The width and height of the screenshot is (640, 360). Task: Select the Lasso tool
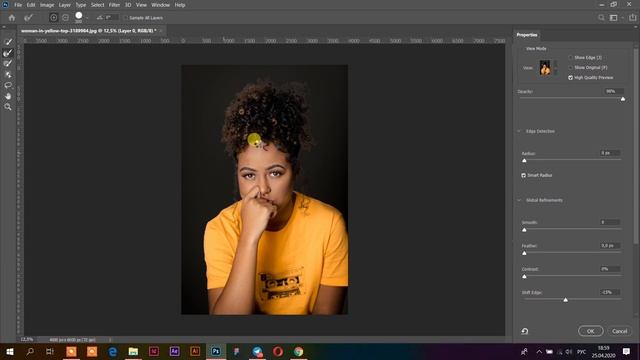[8, 85]
